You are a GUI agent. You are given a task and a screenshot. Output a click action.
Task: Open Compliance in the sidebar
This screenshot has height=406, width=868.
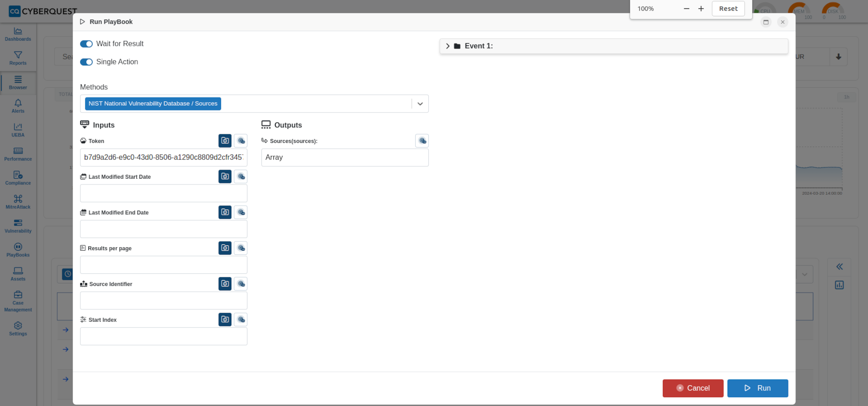click(18, 178)
